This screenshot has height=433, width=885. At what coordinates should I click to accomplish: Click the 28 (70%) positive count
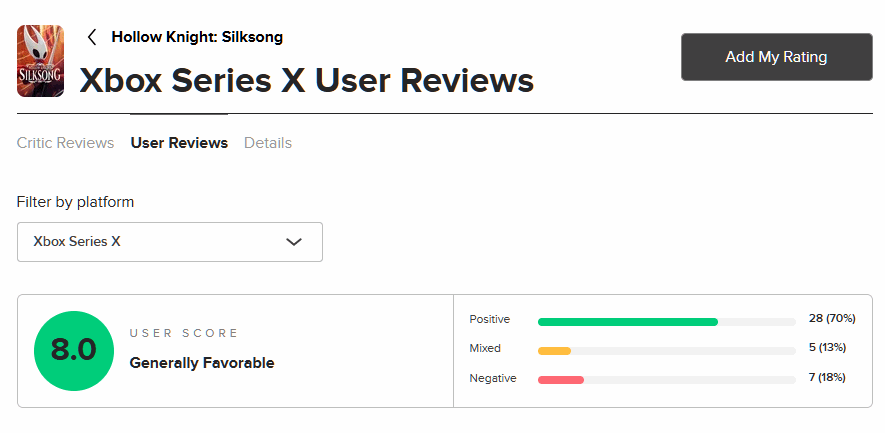click(x=832, y=318)
